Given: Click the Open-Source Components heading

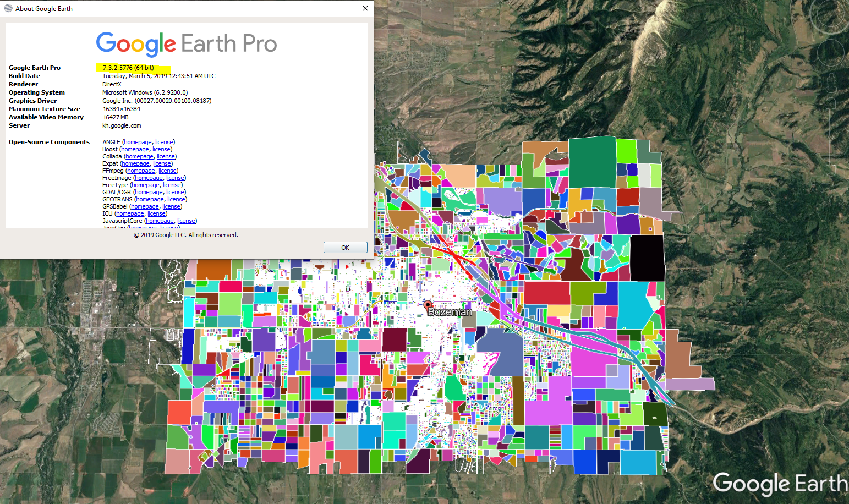Looking at the screenshot, I should point(49,142).
